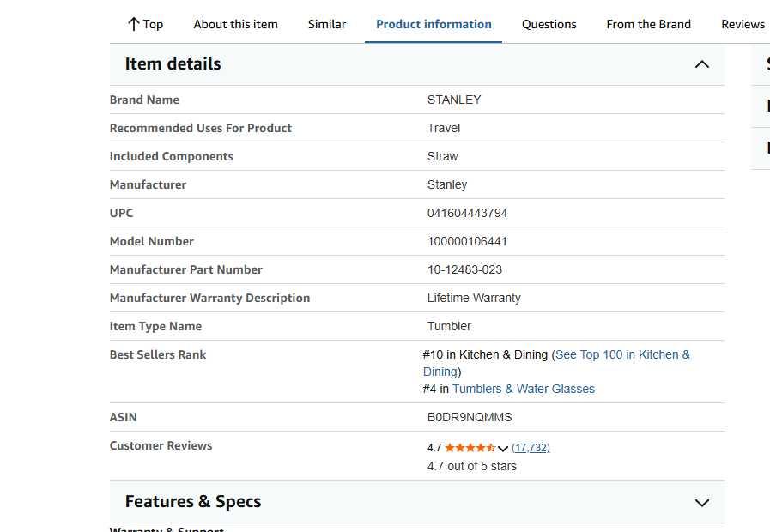The image size is (770, 532).
Task: Click the Stanley manufacturer value
Action: click(447, 184)
